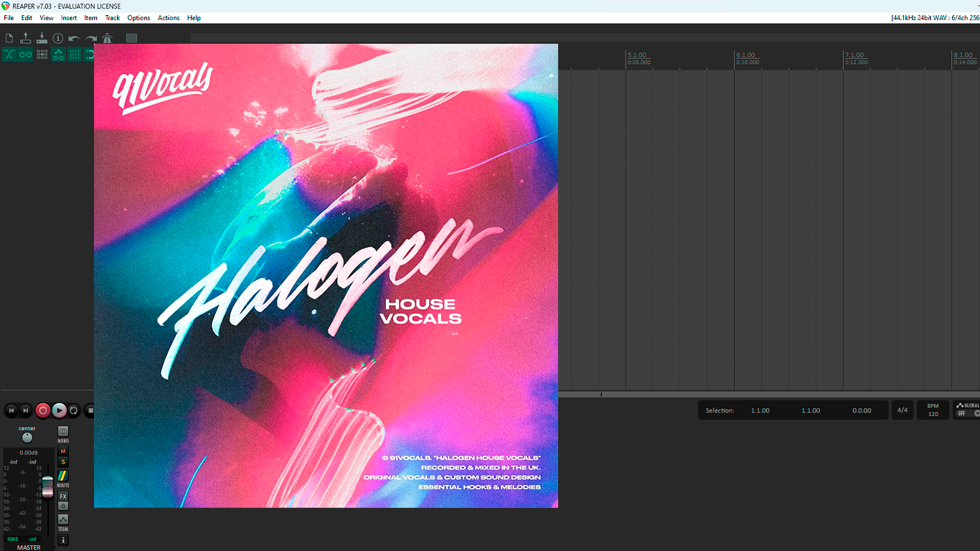Click the REAPER logo in title bar
The height and width of the screenshot is (551, 980).
tap(6, 6)
